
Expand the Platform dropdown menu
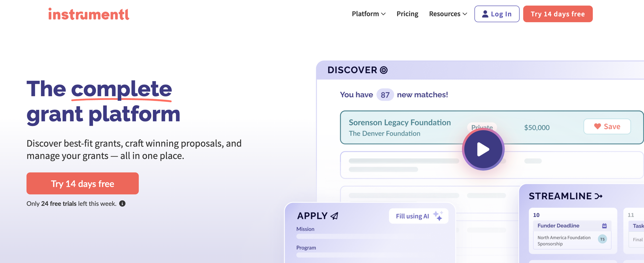[369, 14]
